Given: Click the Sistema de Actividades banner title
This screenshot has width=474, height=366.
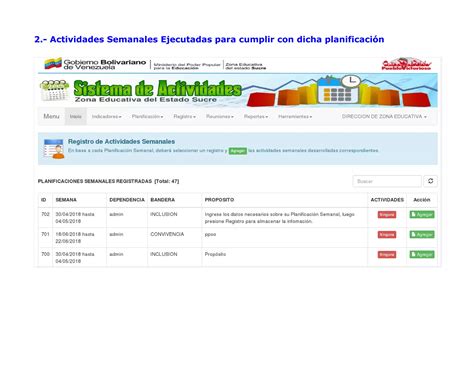Looking at the screenshot, I should [x=157, y=89].
